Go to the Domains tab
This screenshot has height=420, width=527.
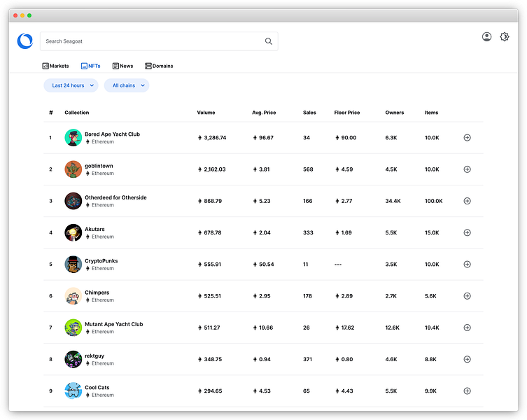(x=159, y=66)
